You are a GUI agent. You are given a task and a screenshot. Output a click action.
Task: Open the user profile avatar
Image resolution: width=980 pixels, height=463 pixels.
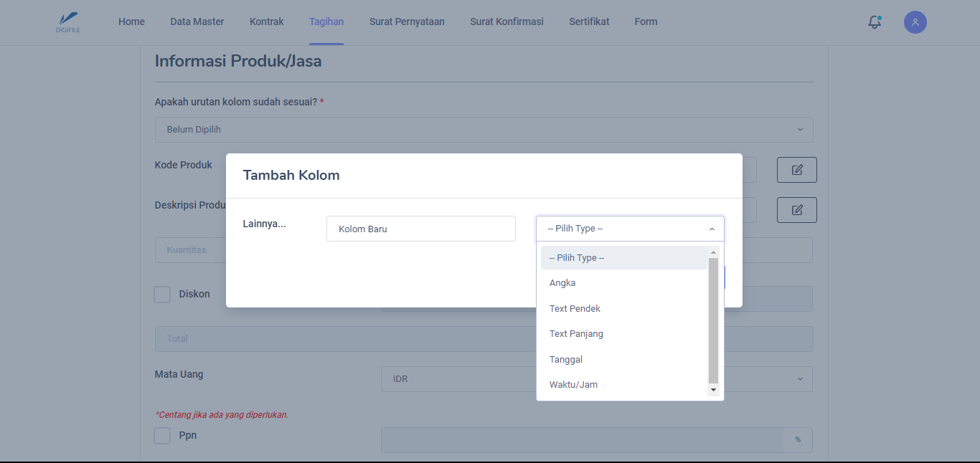(x=915, y=22)
